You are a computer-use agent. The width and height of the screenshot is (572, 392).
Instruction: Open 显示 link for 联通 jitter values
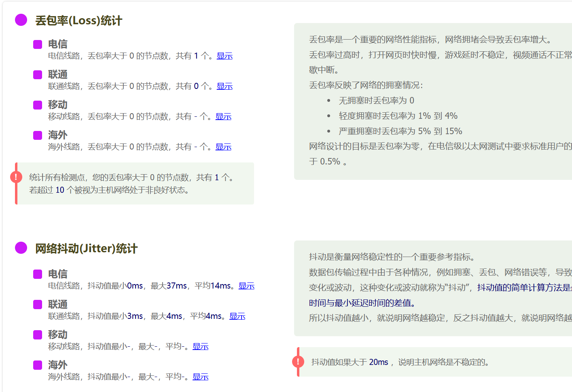click(x=237, y=316)
